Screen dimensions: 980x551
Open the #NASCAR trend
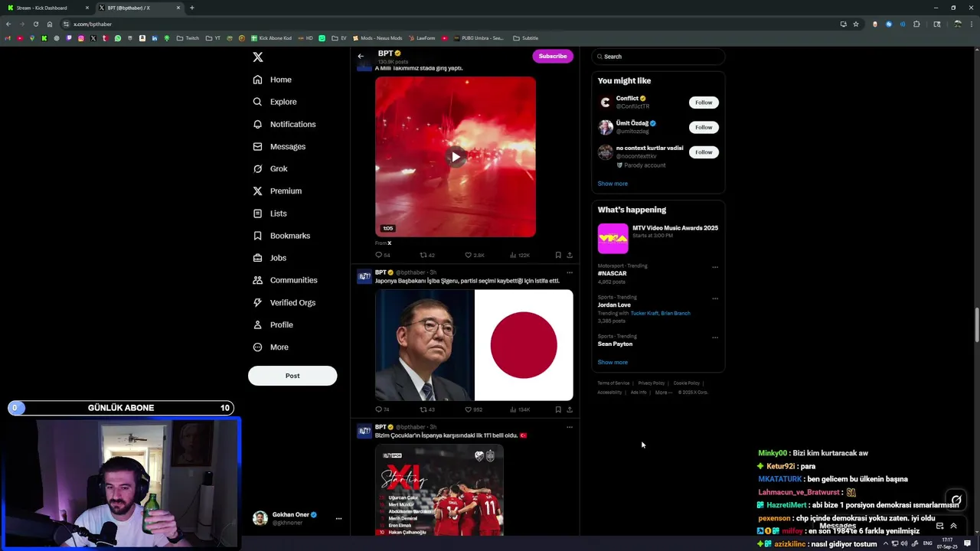[612, 273]
